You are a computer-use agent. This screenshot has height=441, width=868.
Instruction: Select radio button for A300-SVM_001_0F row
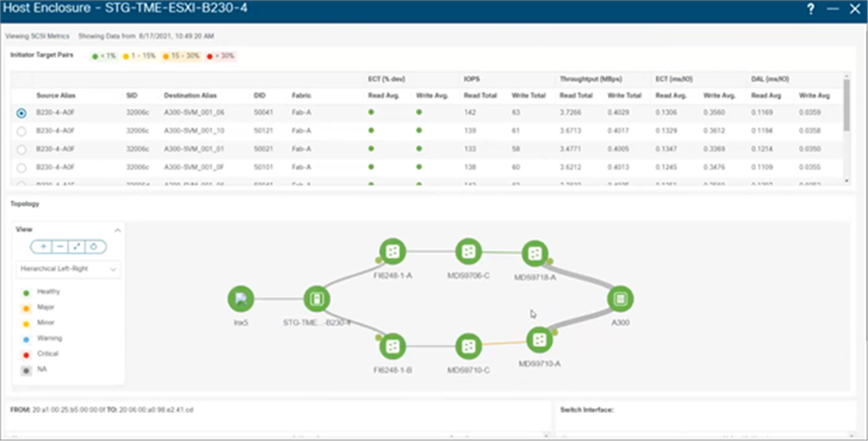(21, 167)
